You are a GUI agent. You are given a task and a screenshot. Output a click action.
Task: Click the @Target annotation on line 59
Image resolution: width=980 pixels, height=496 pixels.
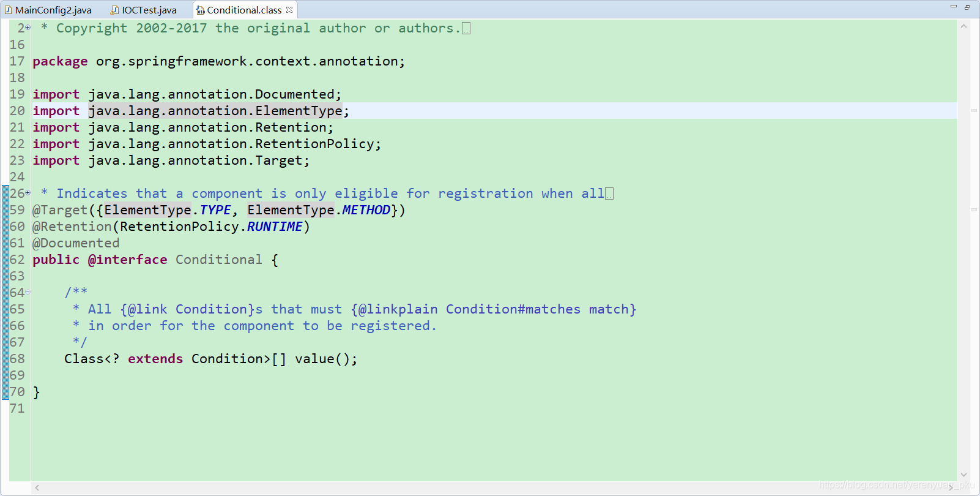[x=60, y=210]
